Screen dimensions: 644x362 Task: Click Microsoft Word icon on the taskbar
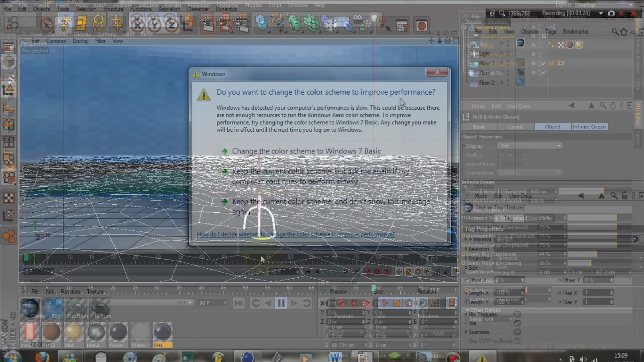point(335,357)
